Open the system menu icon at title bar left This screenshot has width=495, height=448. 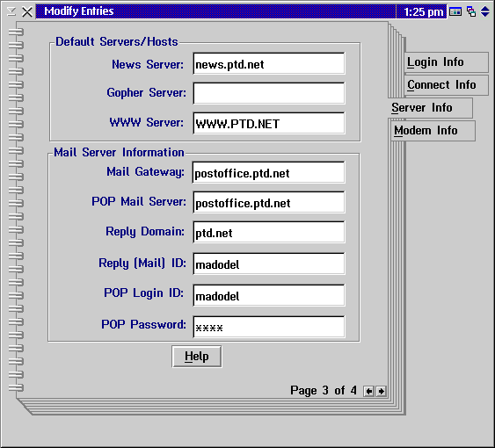point(11,11)
